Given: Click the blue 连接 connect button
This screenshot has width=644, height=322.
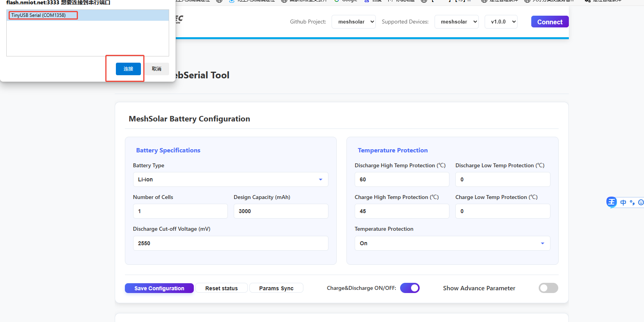Looking at the screenshot, I should pyautogui.click(x=128, y=69).
